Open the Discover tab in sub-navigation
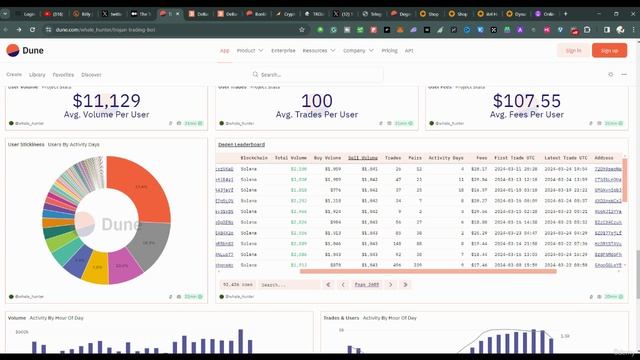Image resolution: width=640 pixels, height=360 pixels. click(x=91, y=75)
